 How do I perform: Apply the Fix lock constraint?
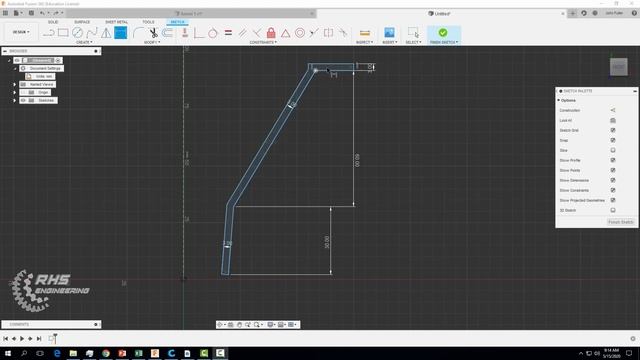(x=271, y=33)
